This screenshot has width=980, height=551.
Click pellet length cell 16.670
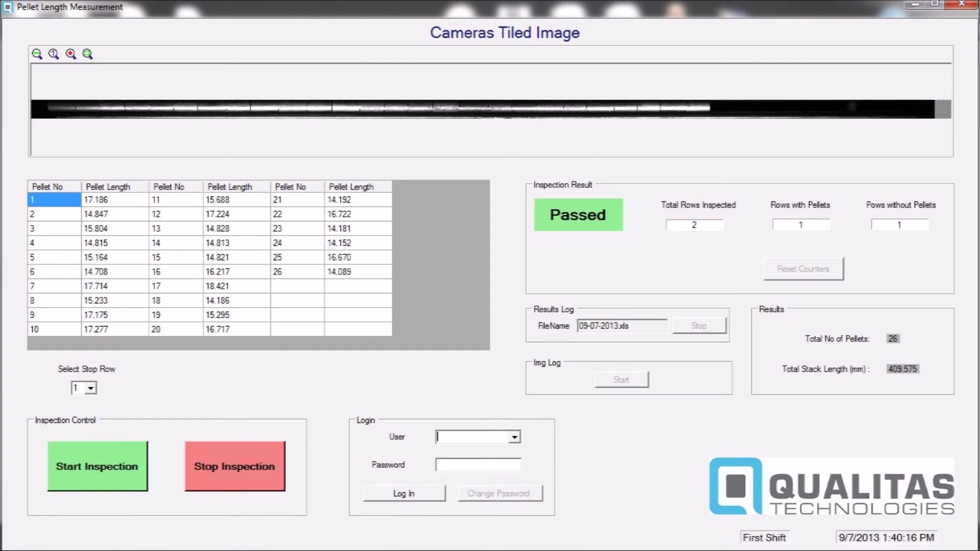point(358,258)
